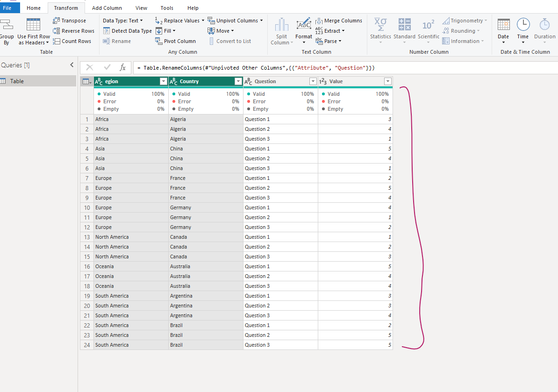The width and height of the screenshot is (558, 392).
Task: Open the Question column filter dropdown
Action: click(313, 81)
